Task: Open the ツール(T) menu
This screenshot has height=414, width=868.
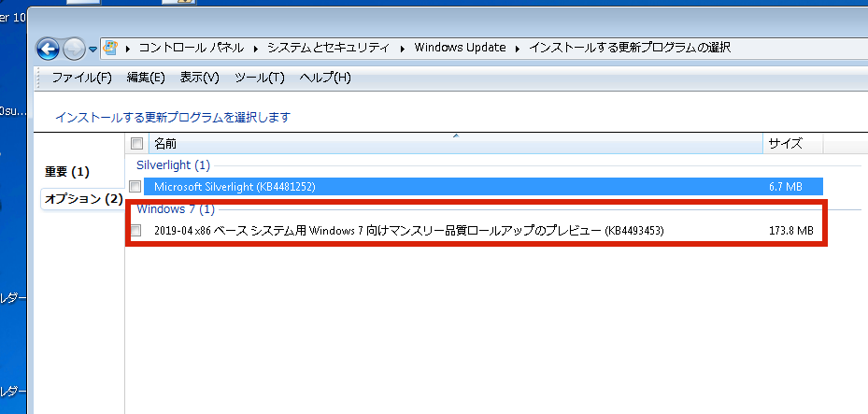Action: click(259, 78)
